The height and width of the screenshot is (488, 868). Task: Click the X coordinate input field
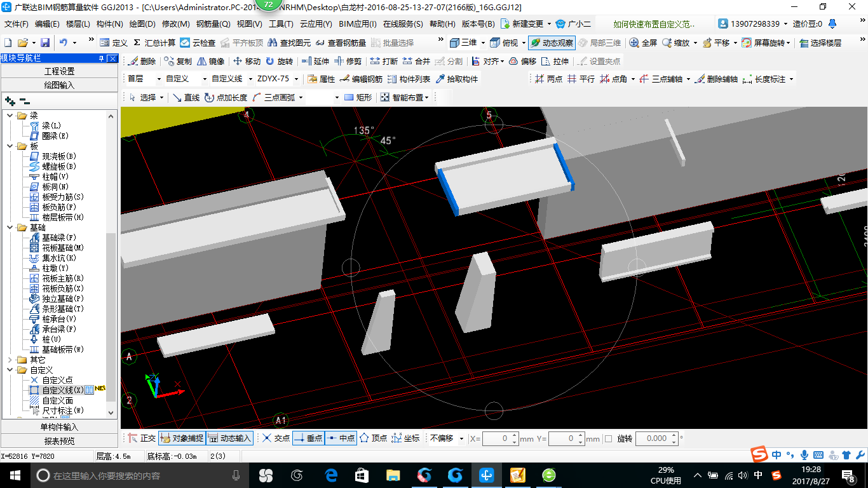click(x=500, y=438)
